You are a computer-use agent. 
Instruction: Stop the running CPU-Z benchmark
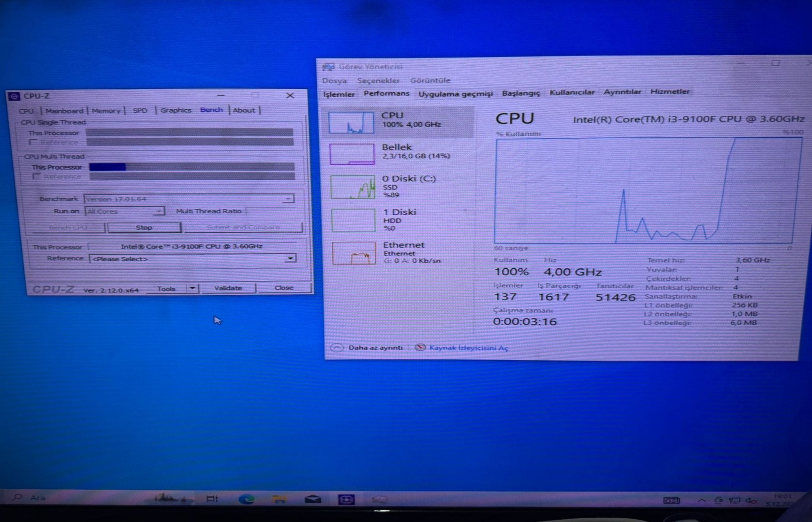click(144, 228)
